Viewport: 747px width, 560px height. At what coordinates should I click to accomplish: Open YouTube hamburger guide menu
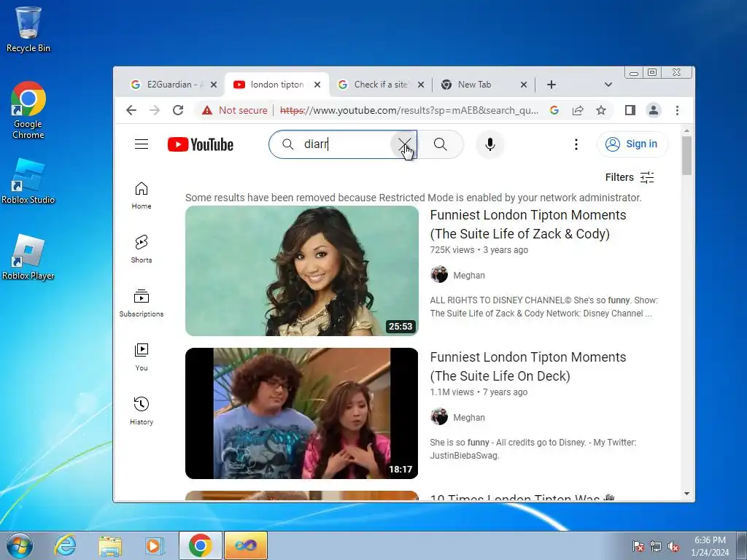(142, 144)
